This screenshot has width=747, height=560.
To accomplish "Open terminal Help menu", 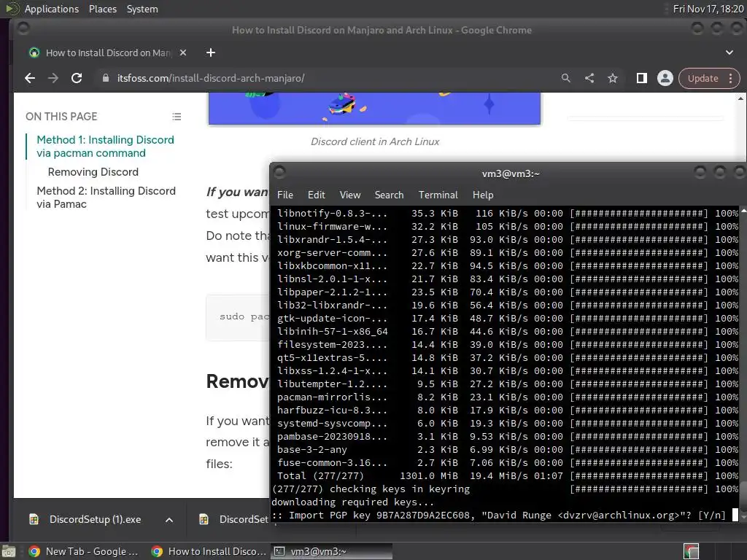I will tap(483, 195).
